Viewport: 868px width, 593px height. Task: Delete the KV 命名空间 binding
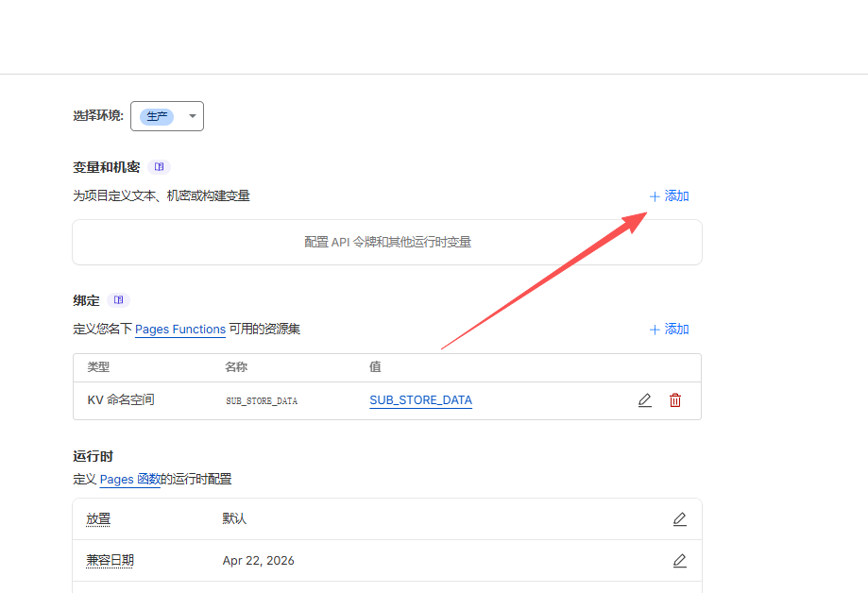point(675,400)
